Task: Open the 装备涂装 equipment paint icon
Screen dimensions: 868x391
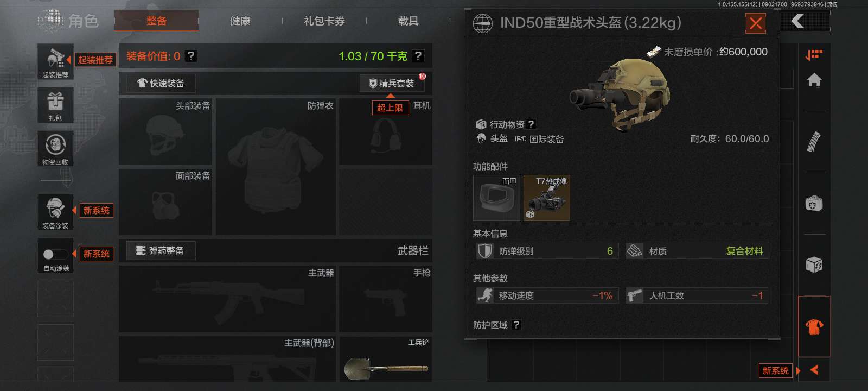Action: point(55,212)
